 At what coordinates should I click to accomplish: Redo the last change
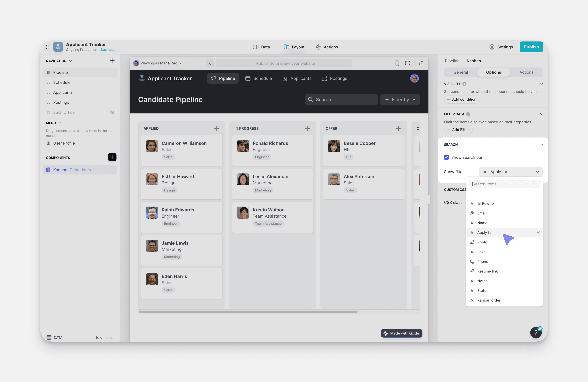[110, 338]
